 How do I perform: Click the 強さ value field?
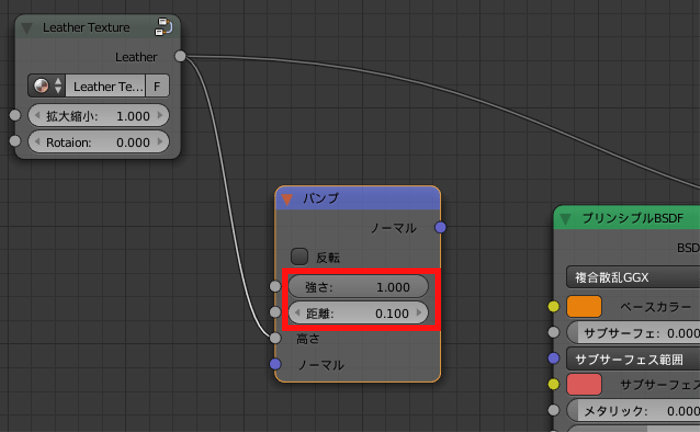pos(358,287)
